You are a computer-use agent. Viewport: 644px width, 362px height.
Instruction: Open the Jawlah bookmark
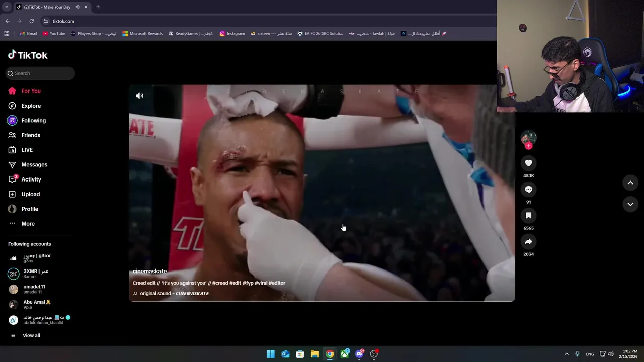coord(372,34)
